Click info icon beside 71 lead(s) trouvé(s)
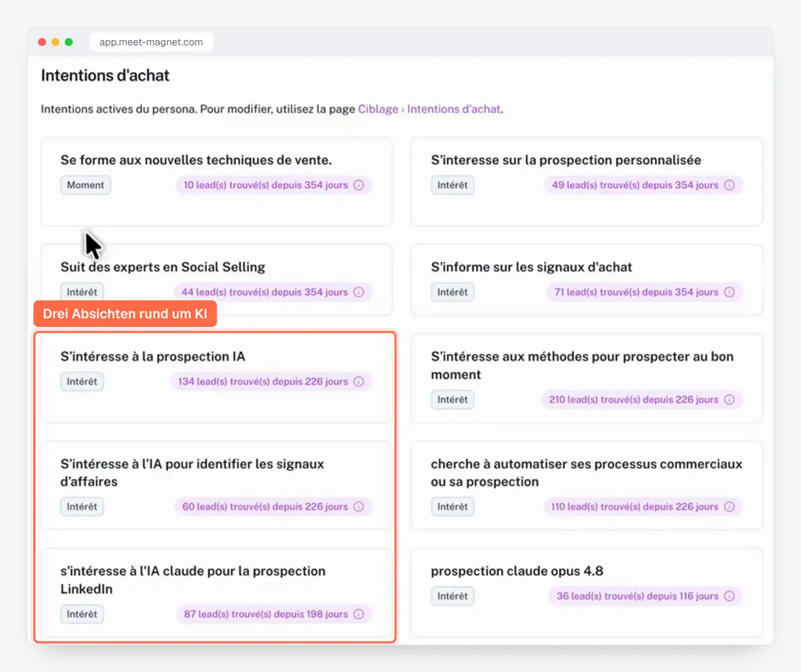 pyautogui.click(x=729, y=292)
